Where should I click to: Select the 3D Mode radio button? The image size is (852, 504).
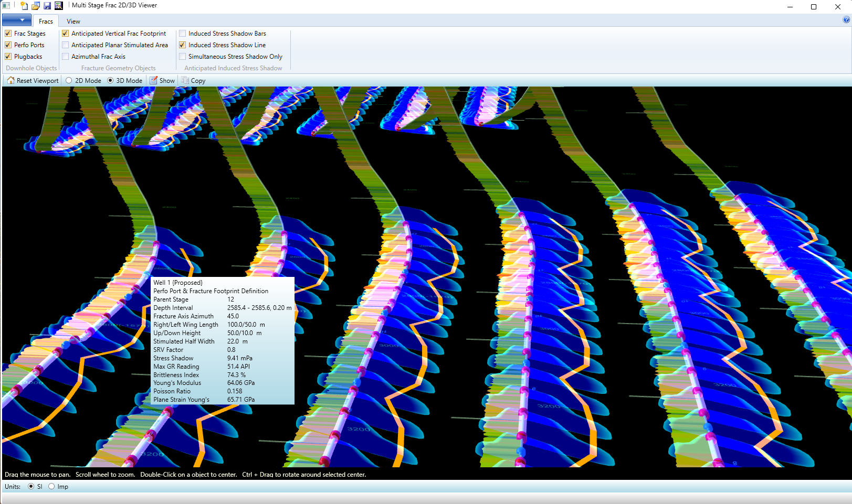coord(110,80)
